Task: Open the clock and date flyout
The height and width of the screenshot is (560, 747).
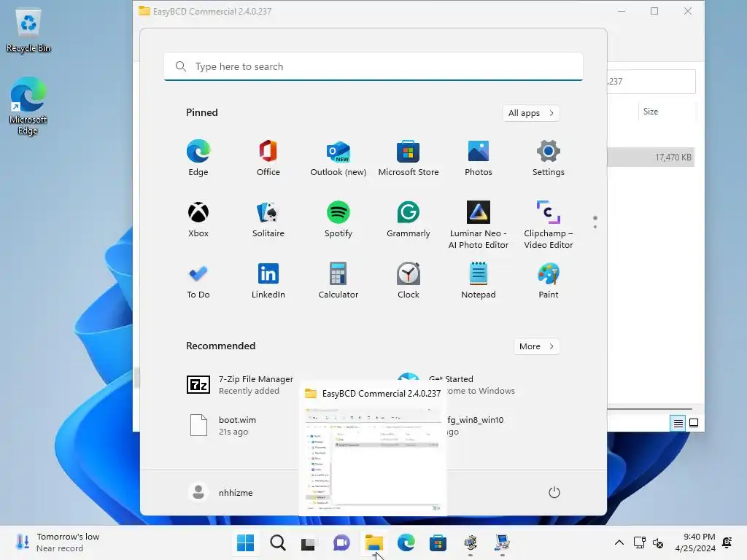Action: 694,542
